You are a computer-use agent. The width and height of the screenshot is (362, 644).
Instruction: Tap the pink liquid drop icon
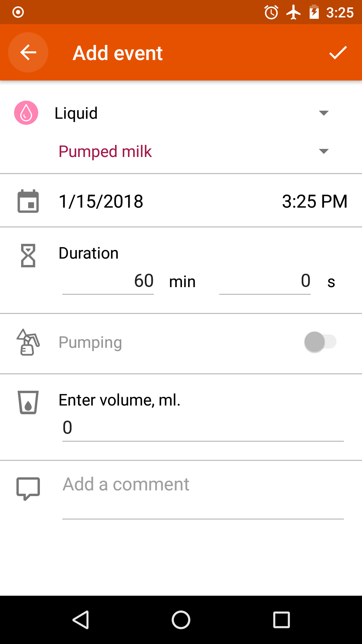click(x=26, y=113)
